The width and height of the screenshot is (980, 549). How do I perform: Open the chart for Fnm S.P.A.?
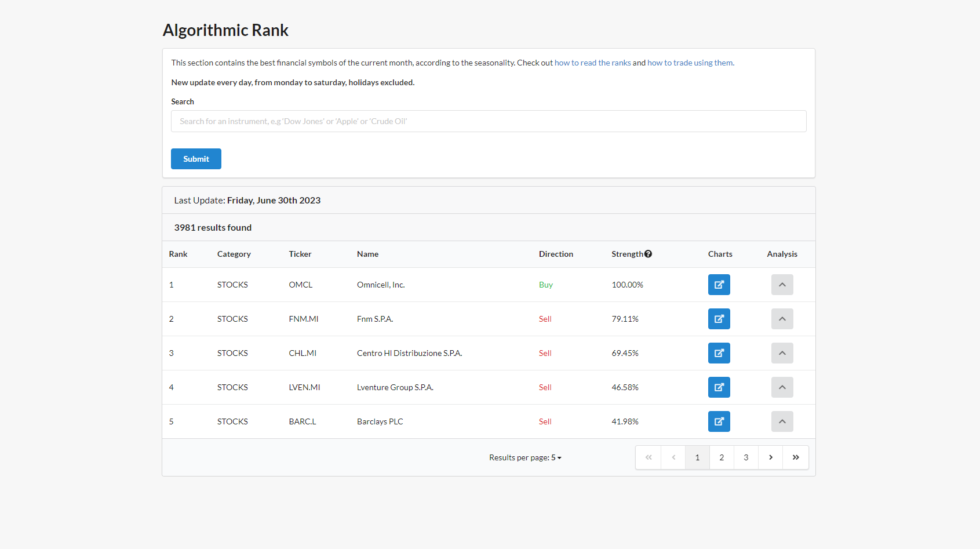pos(719,319)
